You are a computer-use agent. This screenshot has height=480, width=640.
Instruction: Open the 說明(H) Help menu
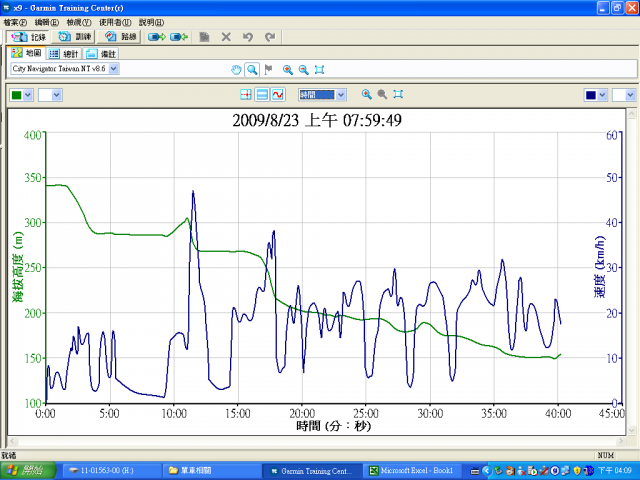[x=151, y=22]
